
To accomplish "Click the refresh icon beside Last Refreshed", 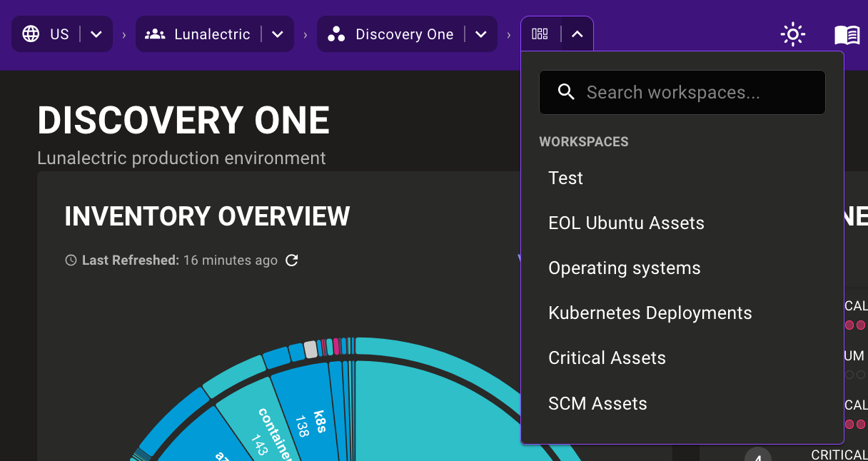I will pyautogui.click(x=291, y=260).
